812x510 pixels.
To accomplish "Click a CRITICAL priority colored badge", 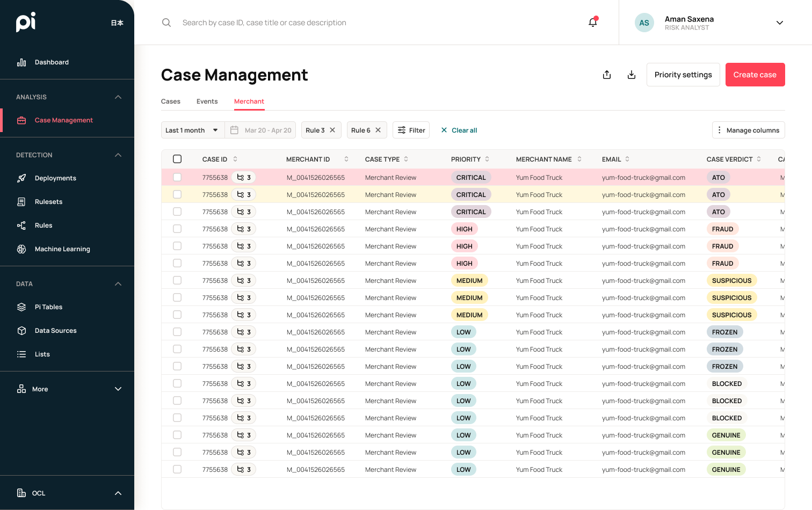I will (471, 177).
